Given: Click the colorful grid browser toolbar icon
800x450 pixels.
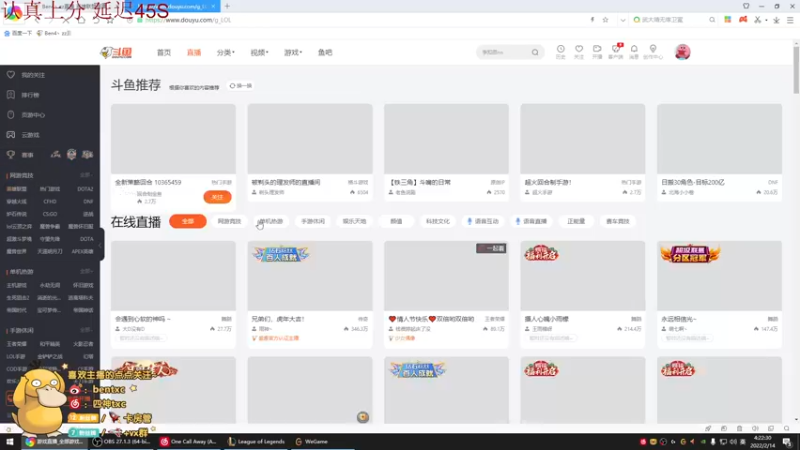Looking at the screenshot, I should (x=728, y=20).
